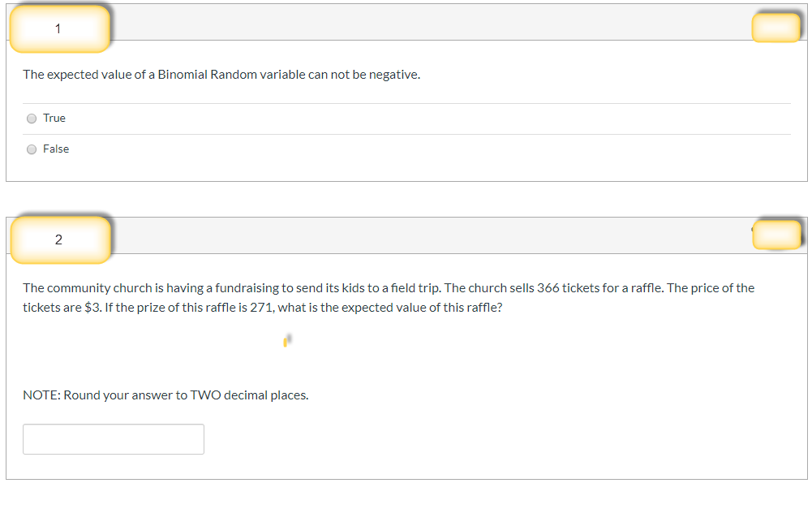Select the False radio button
Screen dimensions: 812x509
pos(31,149)
